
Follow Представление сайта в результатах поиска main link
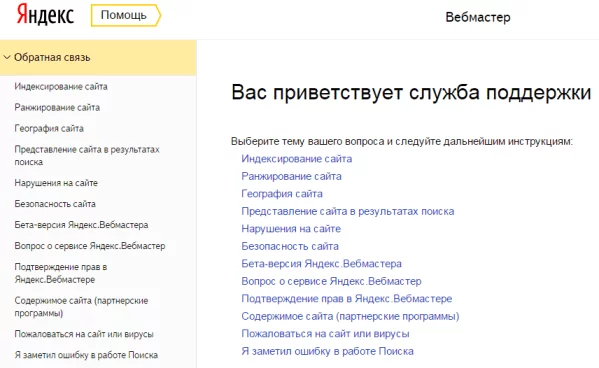click(348, 212)
